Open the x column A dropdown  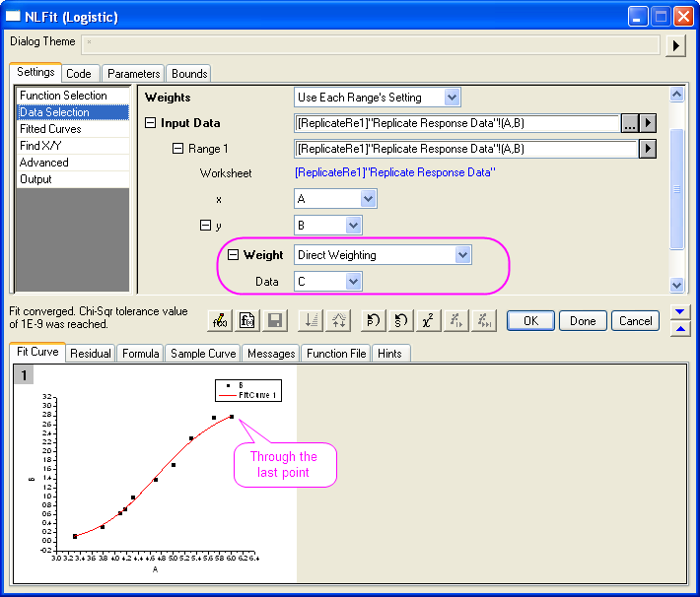coord(369,199)
